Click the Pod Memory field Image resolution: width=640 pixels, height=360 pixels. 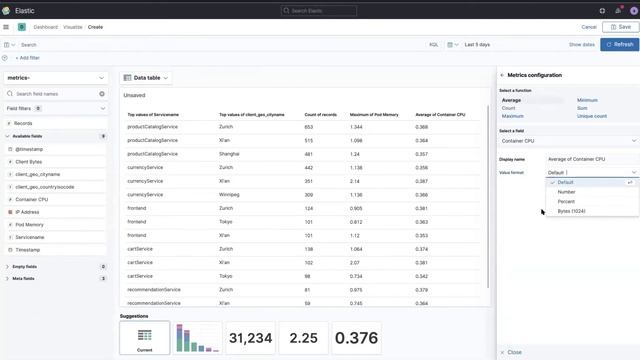(56, 225)
